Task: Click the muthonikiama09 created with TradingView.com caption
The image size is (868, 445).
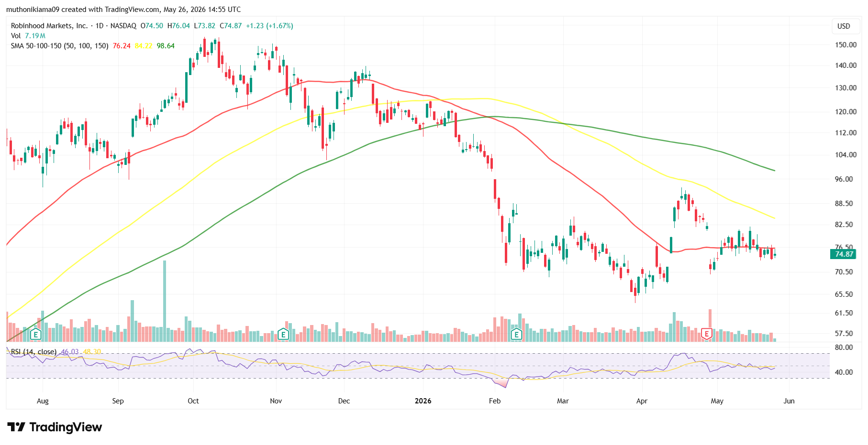Action: [x=123, y=10]
